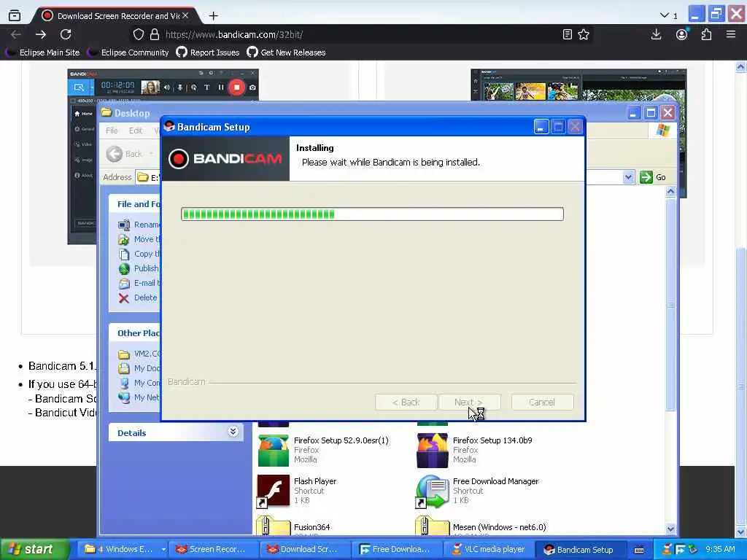This screenshot has height=560, width=747.
Task: Click the red stop record button in Bandicam image
Action: pyautogui.click(x=237, y=87)
